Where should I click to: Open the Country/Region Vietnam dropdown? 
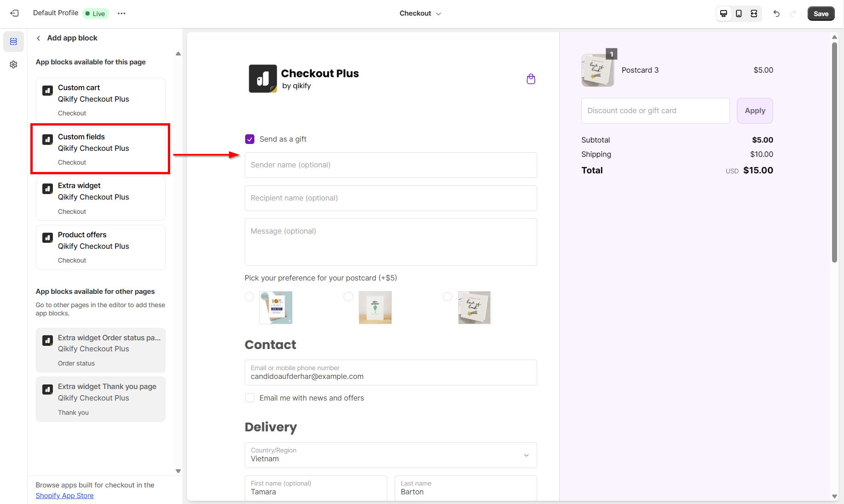pos(391,455)
